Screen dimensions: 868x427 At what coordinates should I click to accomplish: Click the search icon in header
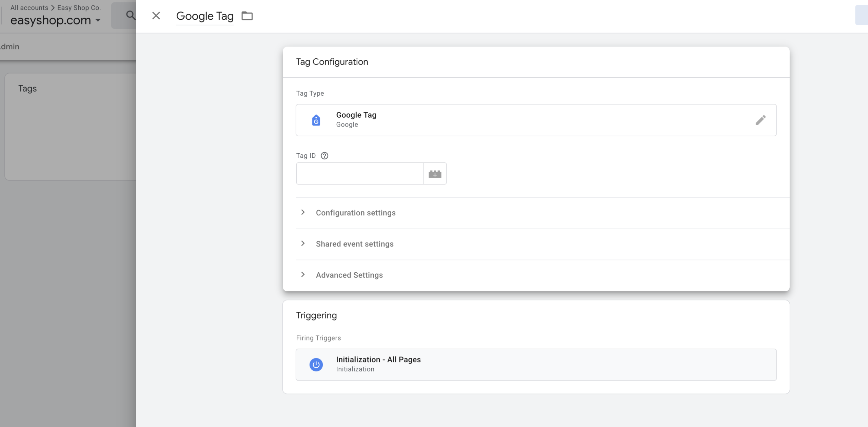click(131, 15)
